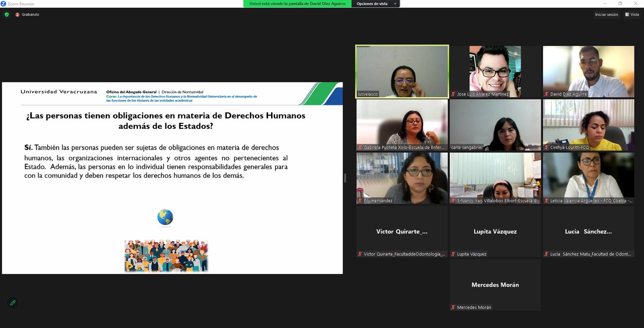The height and width of the screenshot is (328, 644).
Task: Click muted mic icon on Mercedes Morán
Action: 453,307
